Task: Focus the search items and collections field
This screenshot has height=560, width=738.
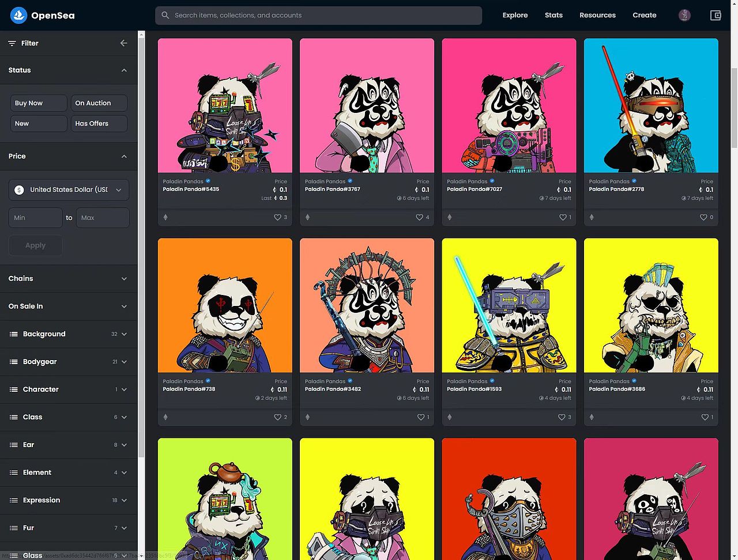Action: [x=318, y=16]
